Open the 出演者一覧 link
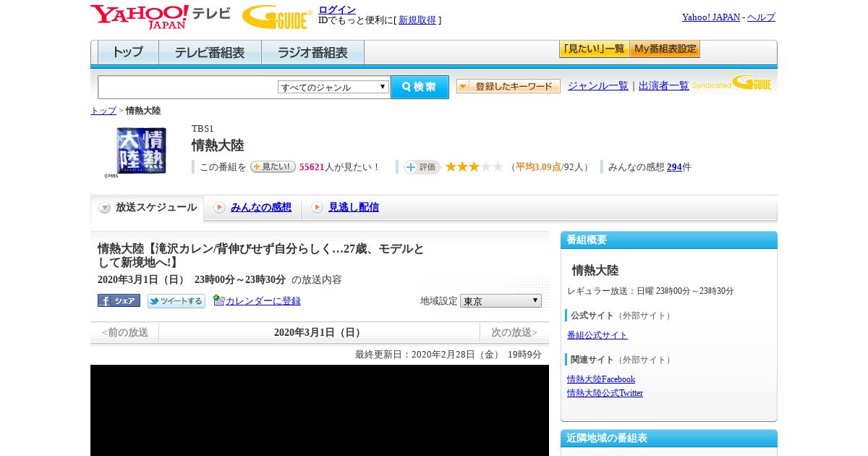This screenshot has height=456, width=868. point(664,86)
